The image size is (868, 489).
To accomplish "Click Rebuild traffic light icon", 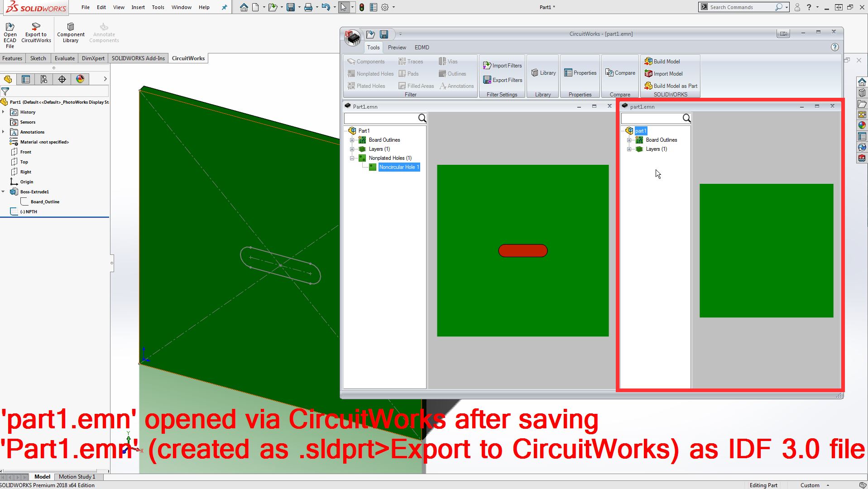I will (x=361, y=7).
